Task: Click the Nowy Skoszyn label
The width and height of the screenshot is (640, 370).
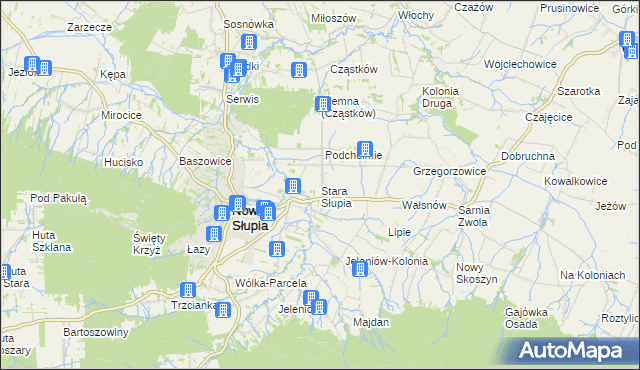Action: tap(476, 274)
